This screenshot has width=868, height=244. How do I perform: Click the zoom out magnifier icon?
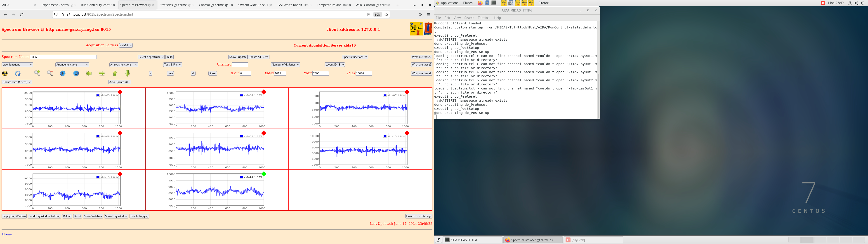click(x=50, y=73)
